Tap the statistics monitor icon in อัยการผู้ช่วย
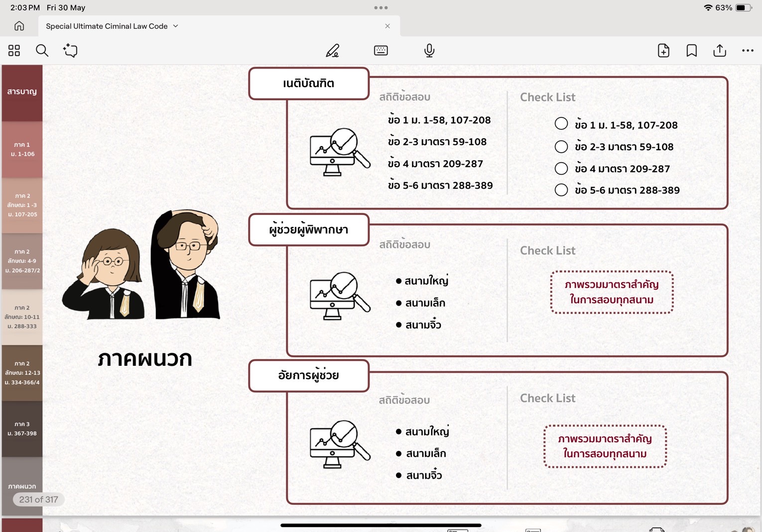Viewport: 762px width, 532px height. tap(340, 444)
